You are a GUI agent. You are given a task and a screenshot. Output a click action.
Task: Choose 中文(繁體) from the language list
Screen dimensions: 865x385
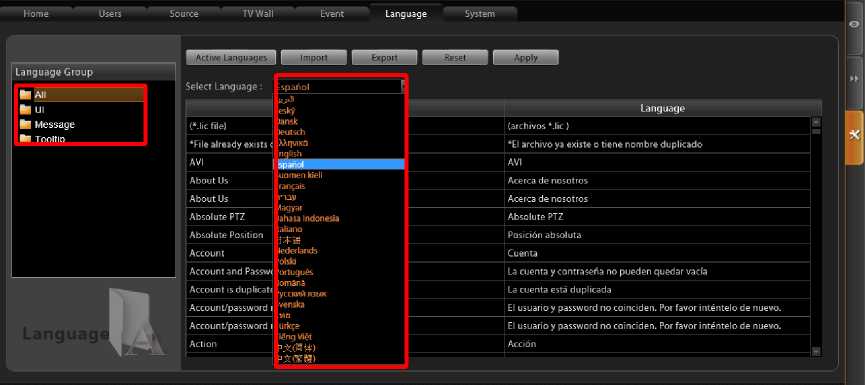tap(340, 359)
